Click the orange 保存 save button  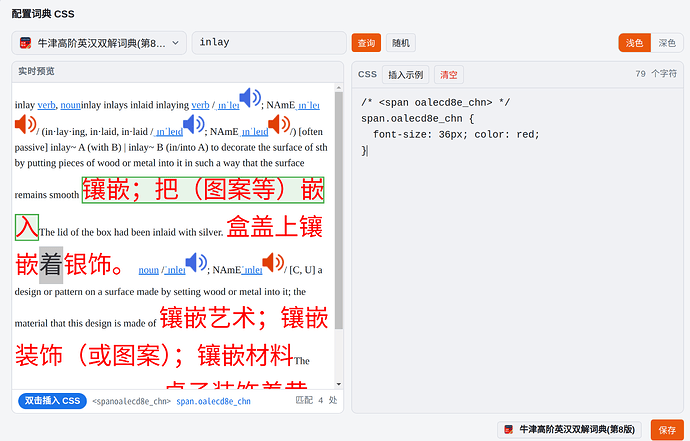point(667,430)
